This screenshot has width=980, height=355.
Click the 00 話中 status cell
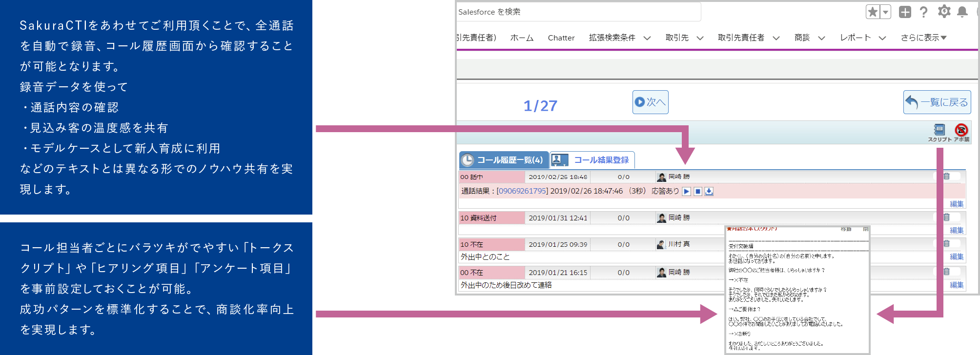point(492,177)
